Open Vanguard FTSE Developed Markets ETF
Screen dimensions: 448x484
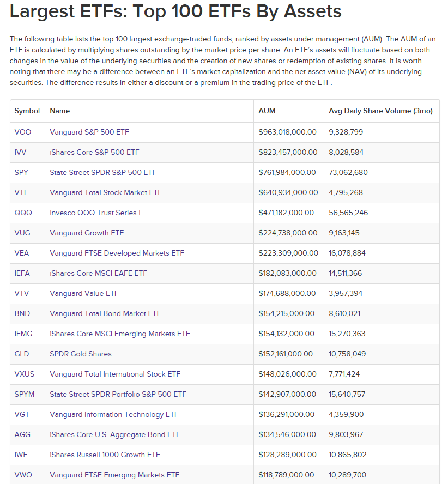coord(117,253)
